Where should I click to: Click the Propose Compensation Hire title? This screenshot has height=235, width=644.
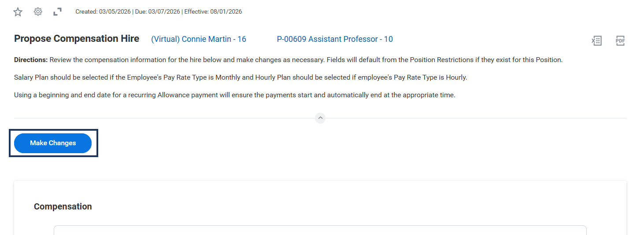[x=77, y=39]
